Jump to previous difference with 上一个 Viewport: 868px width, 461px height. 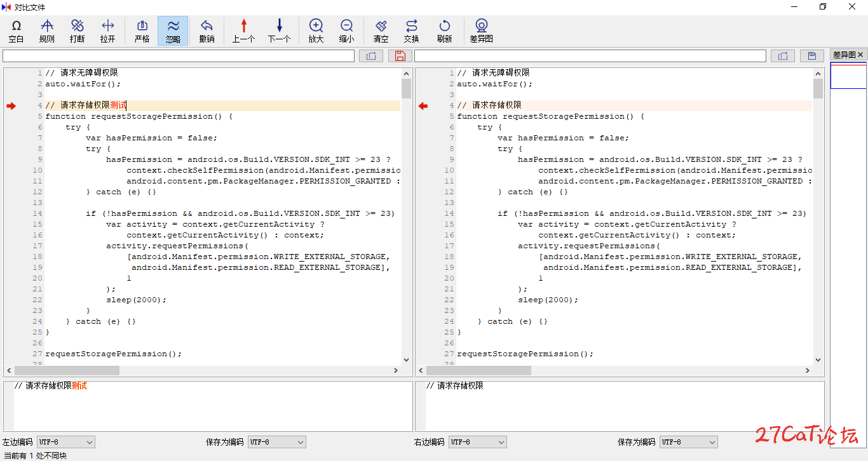(x=243, y=30)
